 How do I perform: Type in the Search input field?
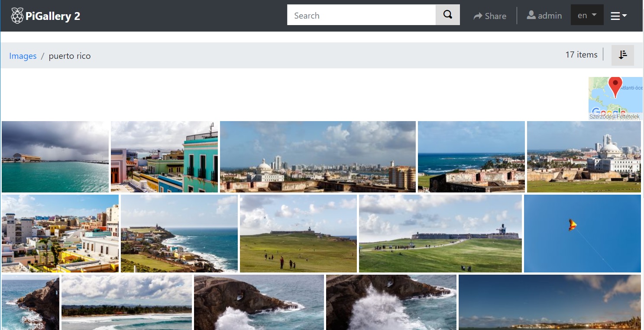click(x=361, y=15)
